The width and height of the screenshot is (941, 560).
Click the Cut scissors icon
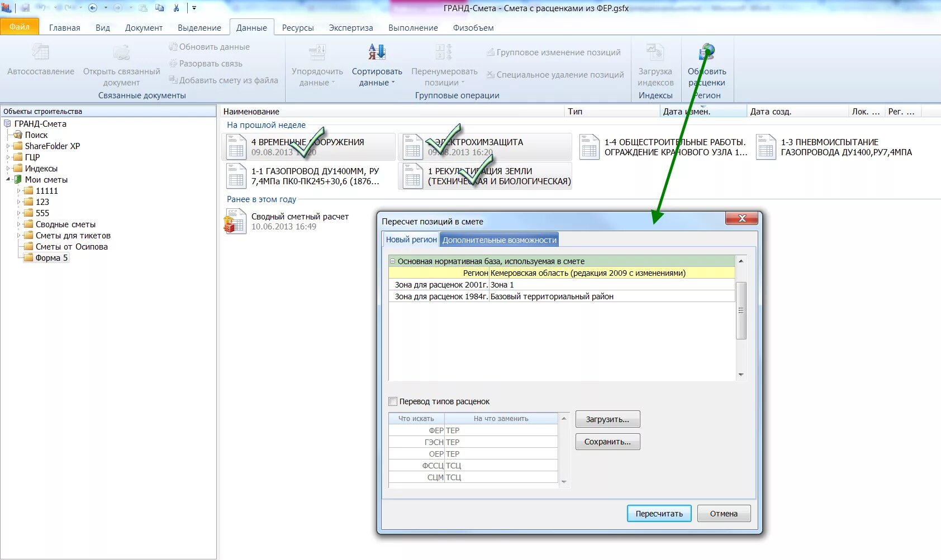coord(177,8)
